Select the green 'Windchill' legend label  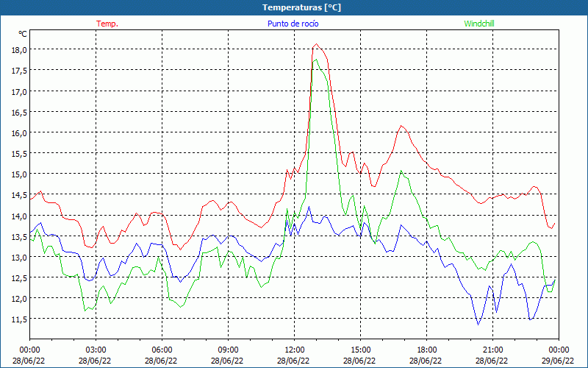(x=479, y=24)
